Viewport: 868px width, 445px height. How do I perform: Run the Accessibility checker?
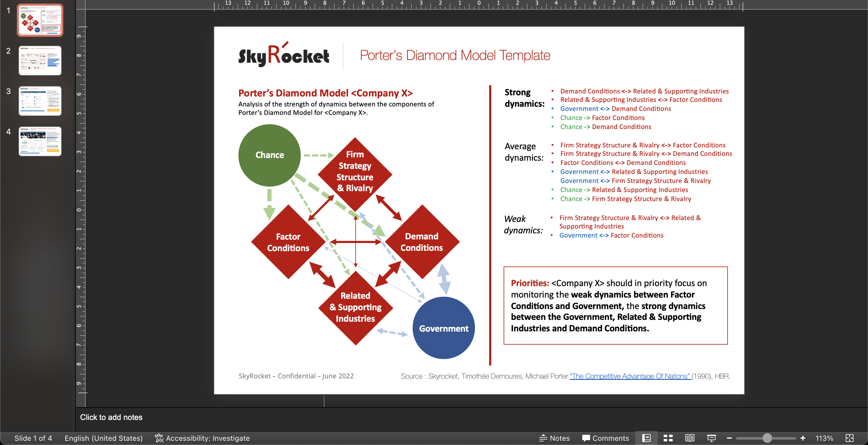point(202,438)
